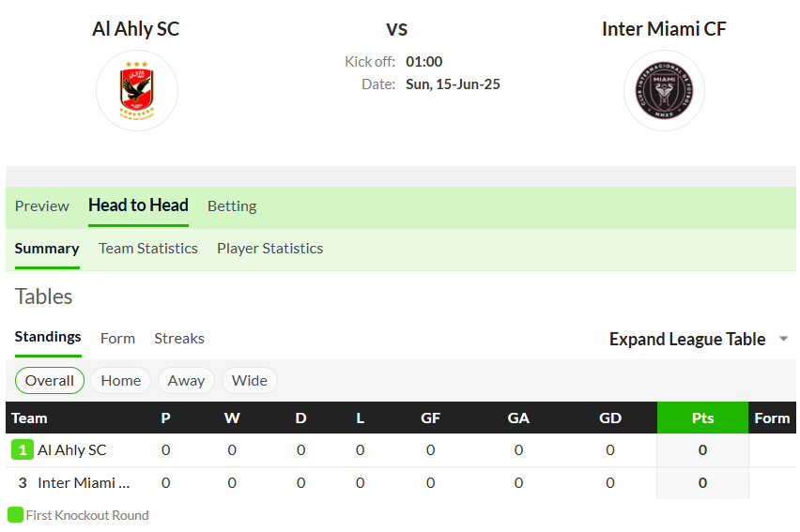Switch to Team Statistics sub-tab
The width and height of the screenshot is (800, 532).
click(148, 249)
